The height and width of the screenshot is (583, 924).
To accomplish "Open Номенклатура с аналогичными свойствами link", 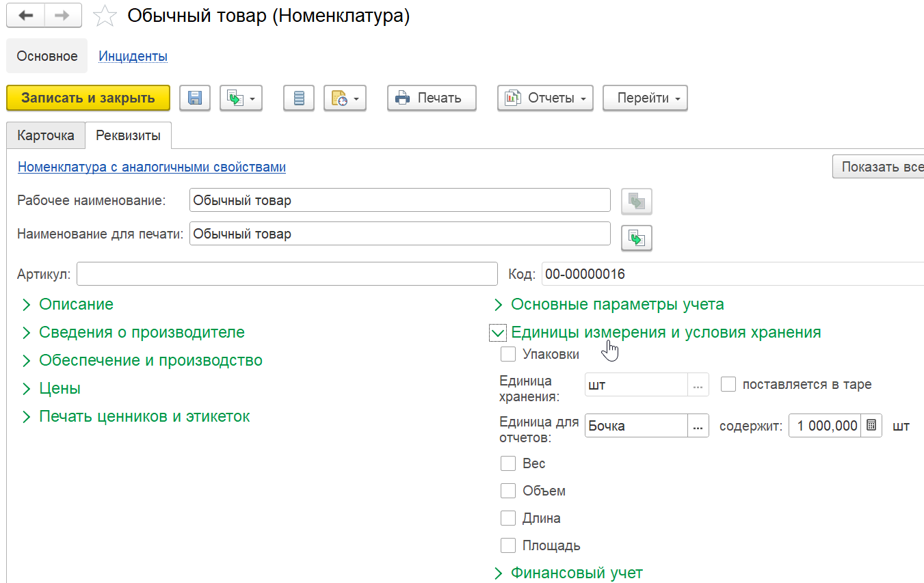I will (152, 167).
